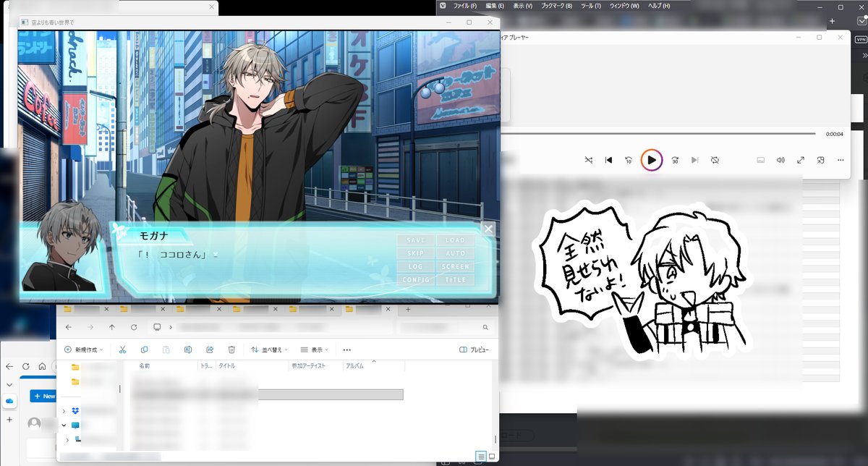Click the SCREEN button in the game
The width and height of the screenshot is (868, 466).
tap(455, 266)
